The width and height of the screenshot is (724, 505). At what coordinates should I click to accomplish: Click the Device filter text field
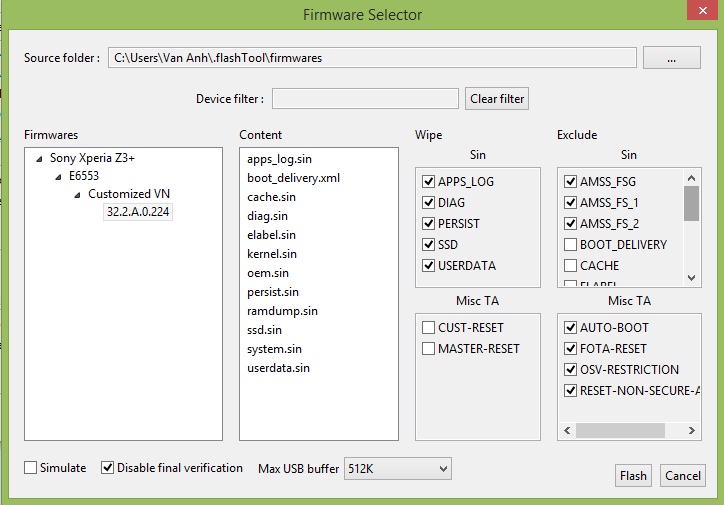pyautogui.click(x=365, y=99)
